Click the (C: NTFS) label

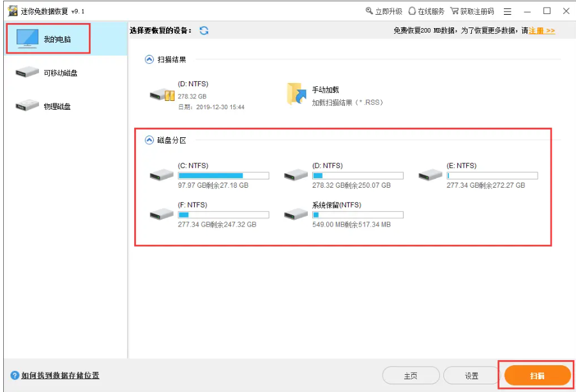(x=193, y=166)
